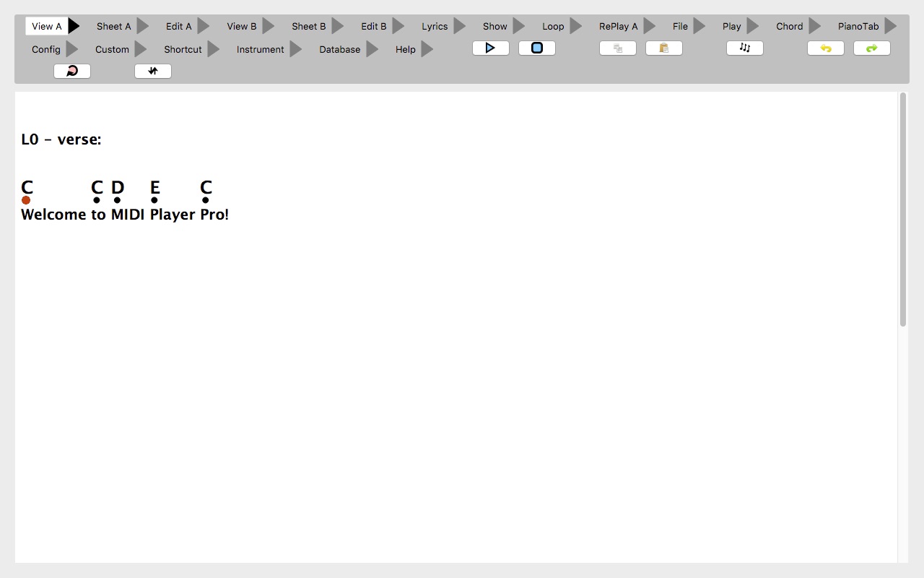Select the chord D above 'MIDI'
Viewport: 924px width, 578px height.
118,187
